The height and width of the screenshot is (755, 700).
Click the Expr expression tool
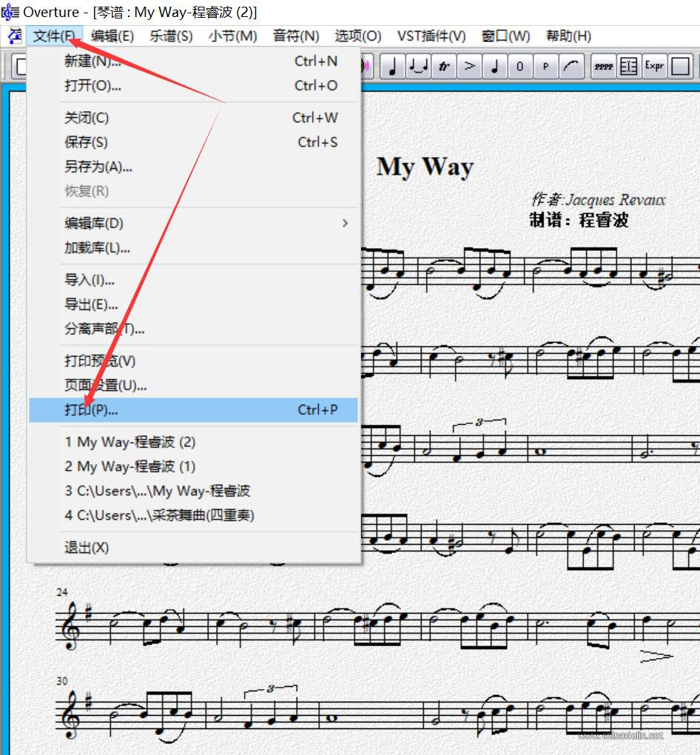tap(654, 66)
